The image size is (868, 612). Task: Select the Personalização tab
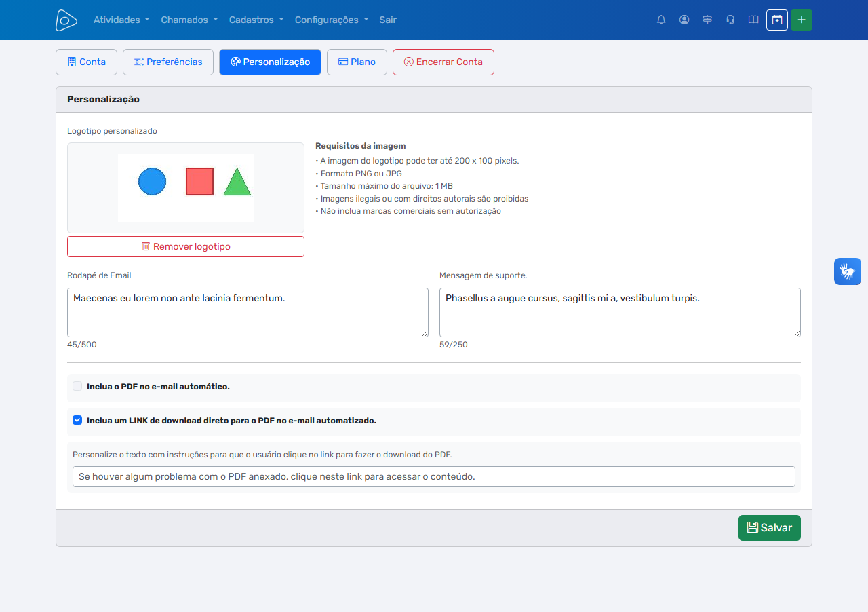tap(270, 62)
